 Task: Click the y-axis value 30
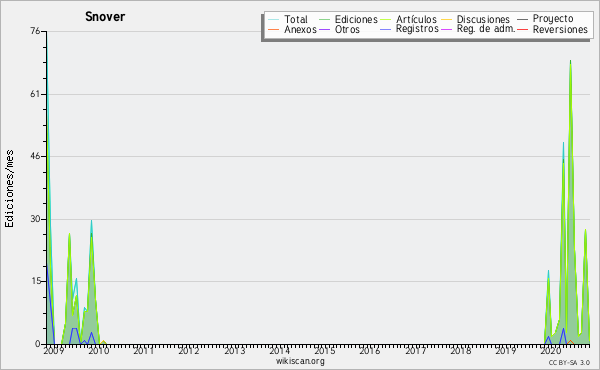coord(35,219)
